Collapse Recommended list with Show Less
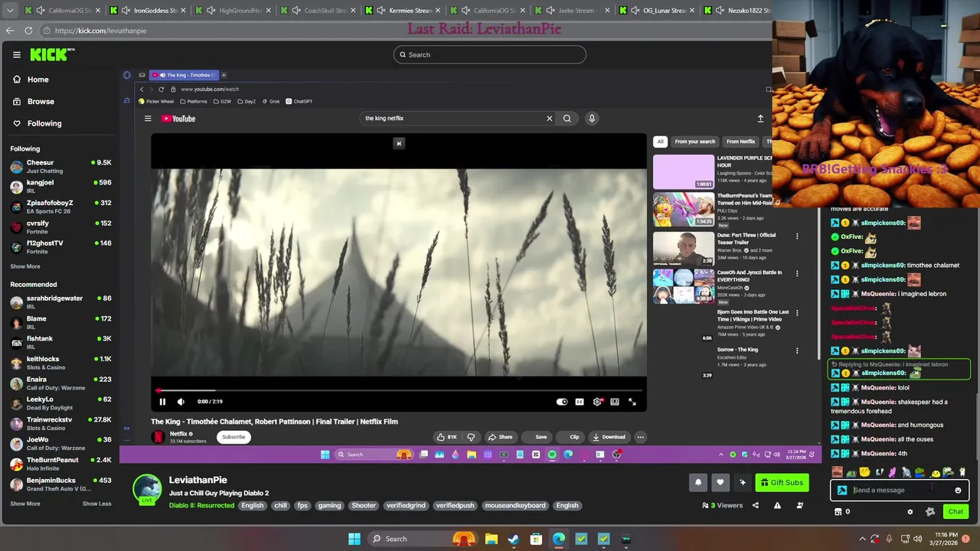This screenshot has width=980, height=551. point(96,504)
